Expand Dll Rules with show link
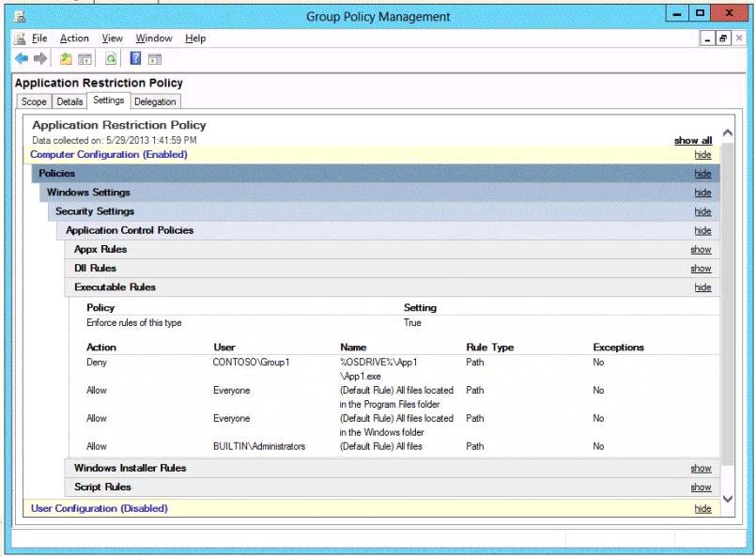Screen dimensions: 756x558 point(701,269)
